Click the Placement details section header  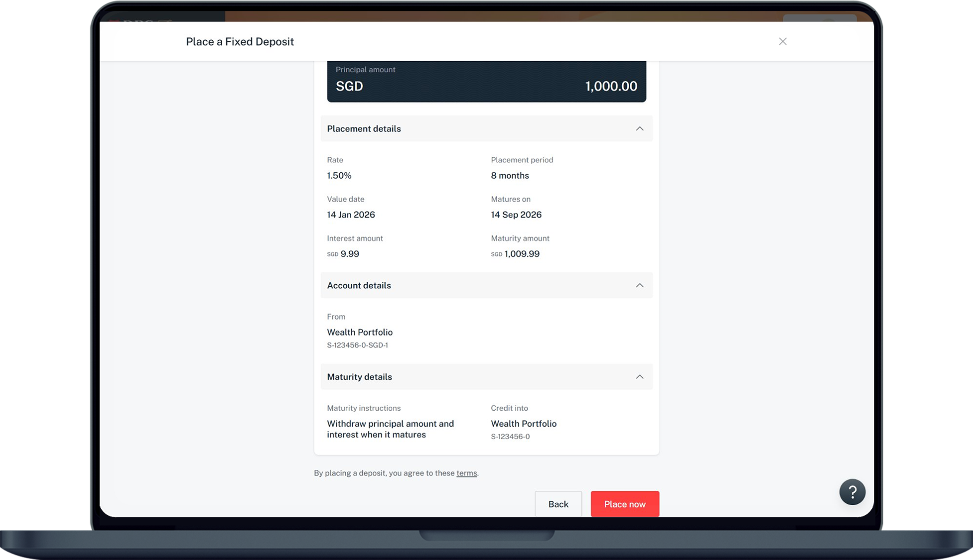pyautogui.click(x=364, y=128)
